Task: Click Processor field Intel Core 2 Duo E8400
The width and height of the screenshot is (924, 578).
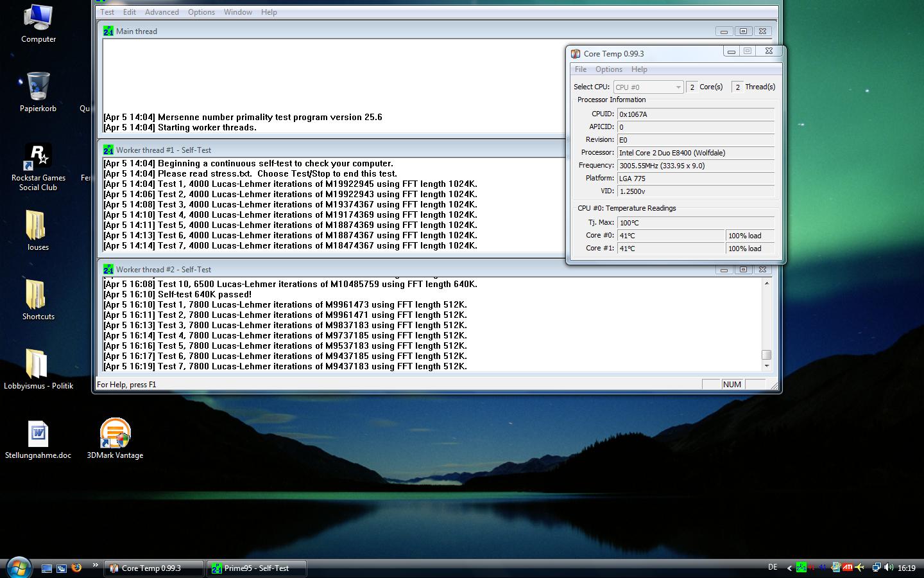Action: (696, 153)
